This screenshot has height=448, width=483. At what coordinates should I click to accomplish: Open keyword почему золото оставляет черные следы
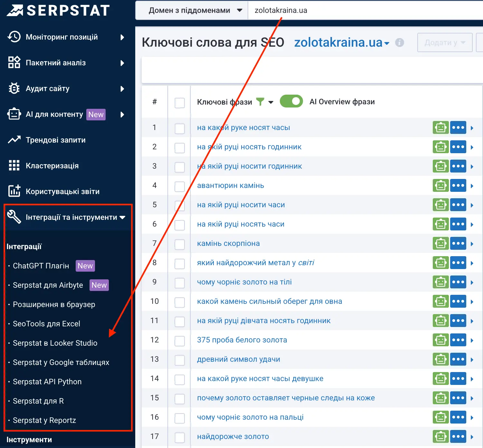286,398
